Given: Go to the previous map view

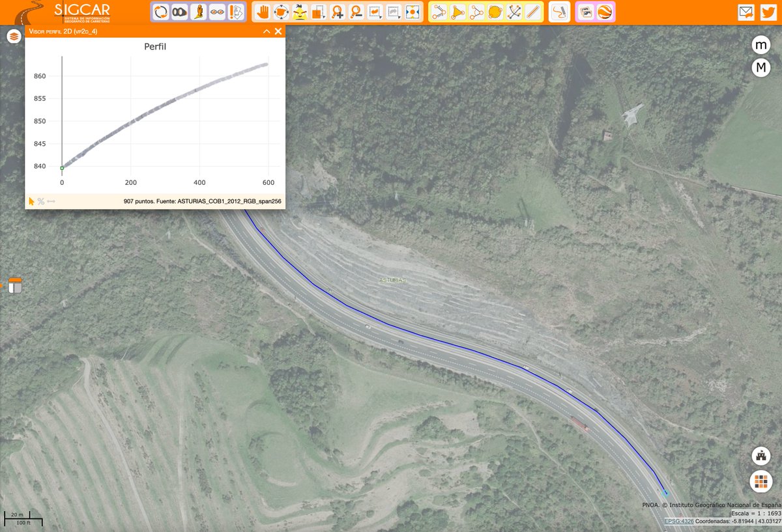Looking at the screenshot, I should [375, 12].
